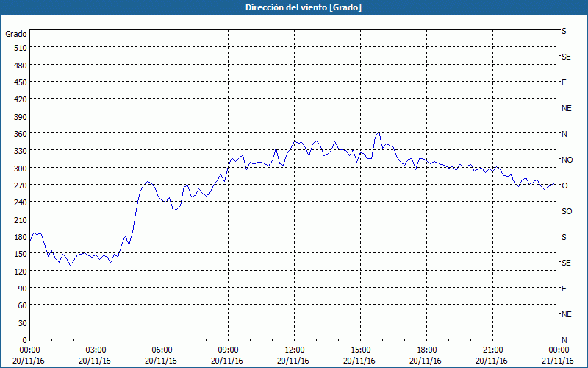Click the '20/11/16' date under 03:00
This screenshot has height=368, width=588.
(95, 361)
